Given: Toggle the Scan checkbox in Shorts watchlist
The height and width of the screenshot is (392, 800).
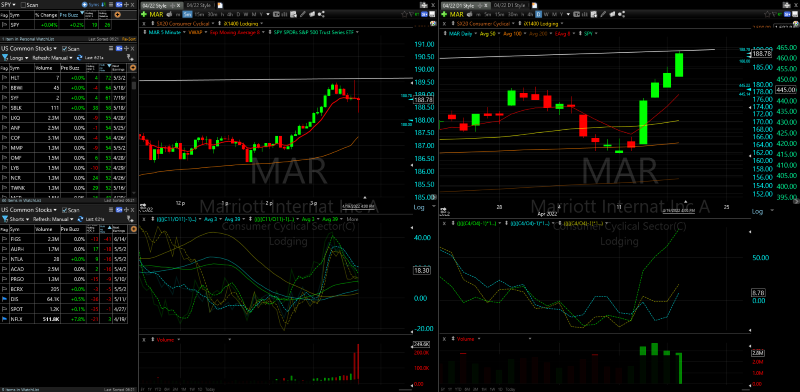Looking at the screenshot, I should tap(64, 210).
